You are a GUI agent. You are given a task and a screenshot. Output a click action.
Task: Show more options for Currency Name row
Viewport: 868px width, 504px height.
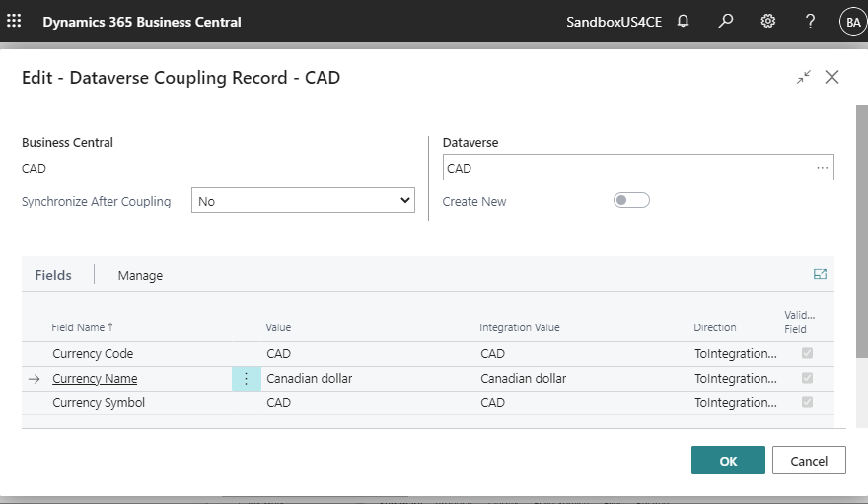coord(247,379)
